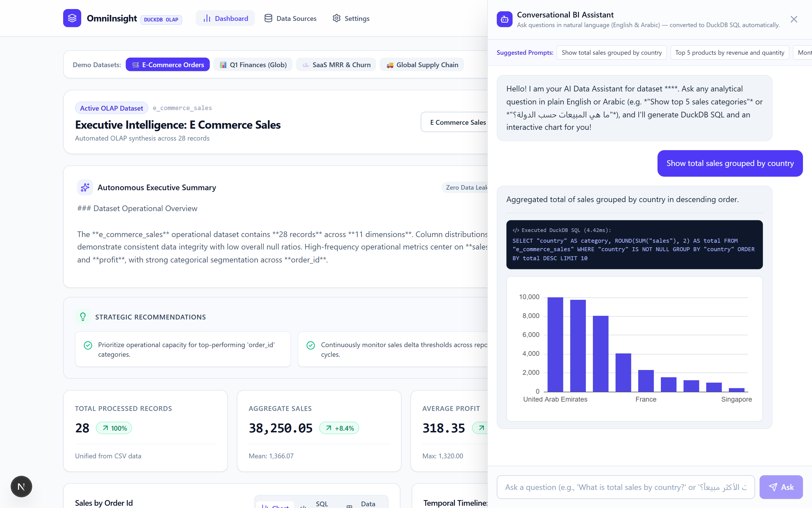This screenshot has width=812, height=508.
Task: Select the Q1 Finances (Glob) dataset
Action: point(253,65)
